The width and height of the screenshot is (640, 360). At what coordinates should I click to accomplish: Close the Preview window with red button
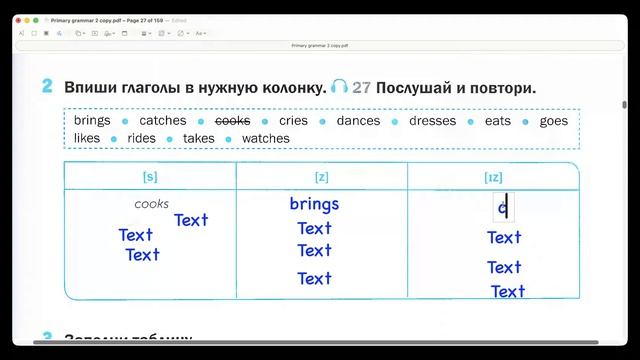[18, 20]
